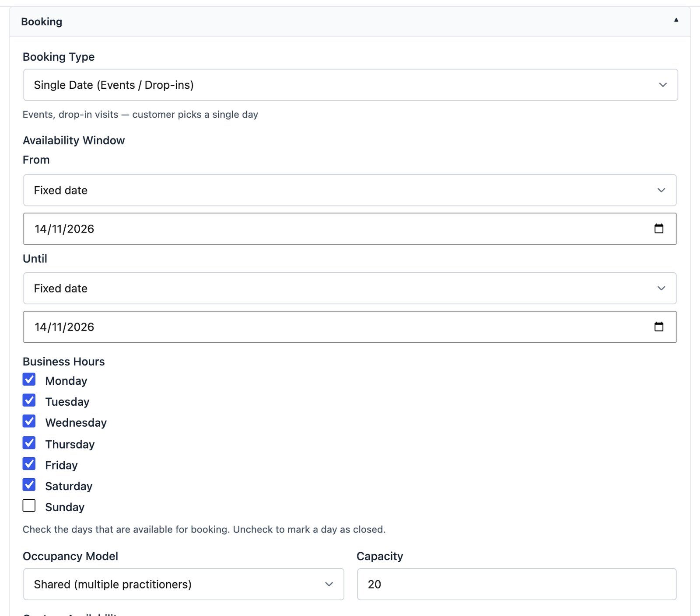This screenshot has height=616, width=700.
Task: Click the Tuesday label text
Action: coord(67,402)
